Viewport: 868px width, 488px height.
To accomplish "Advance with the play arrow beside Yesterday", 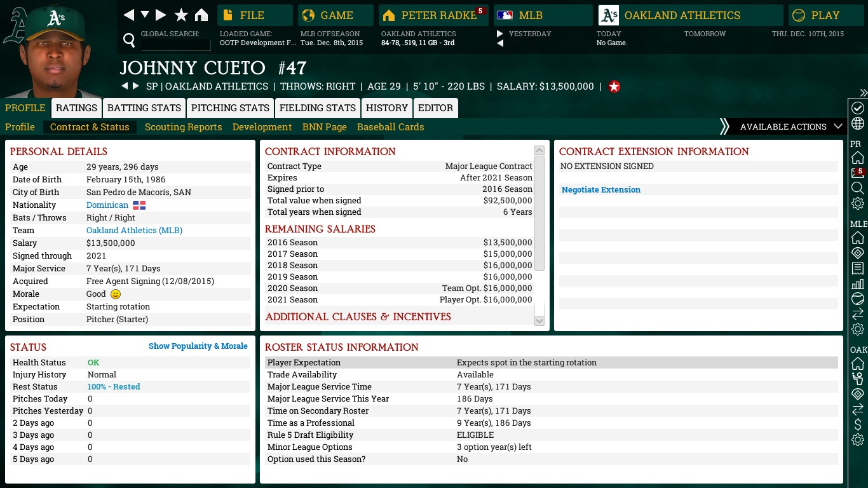I will click(x=500, y=34).
